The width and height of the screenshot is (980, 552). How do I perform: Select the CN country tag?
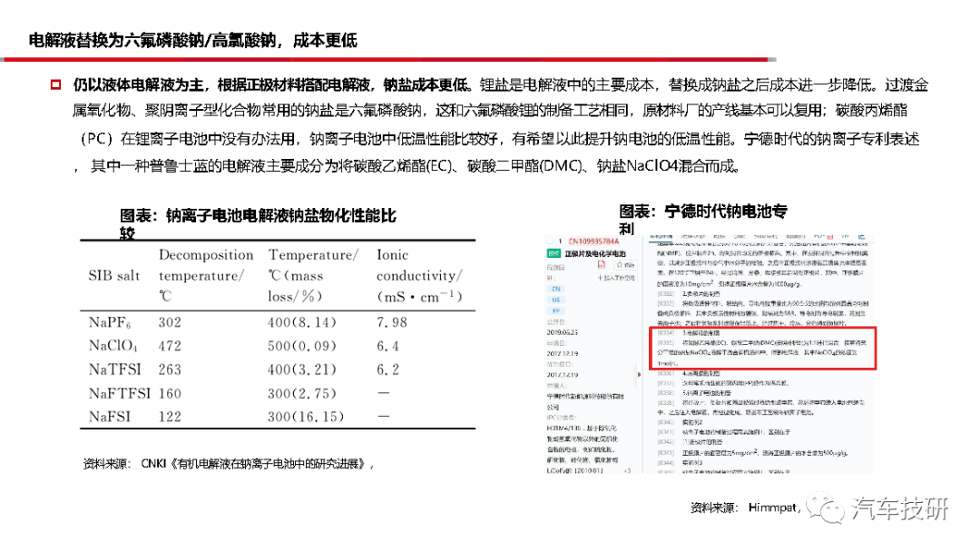pos(556,289)
